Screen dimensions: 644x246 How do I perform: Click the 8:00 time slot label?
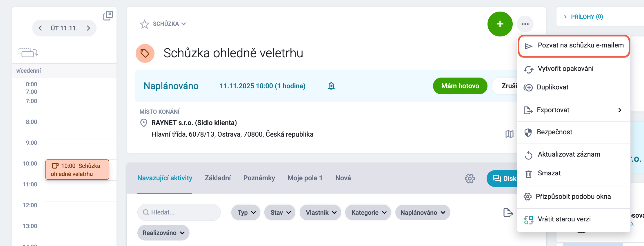pyautogui.click(x=31, y=122)
